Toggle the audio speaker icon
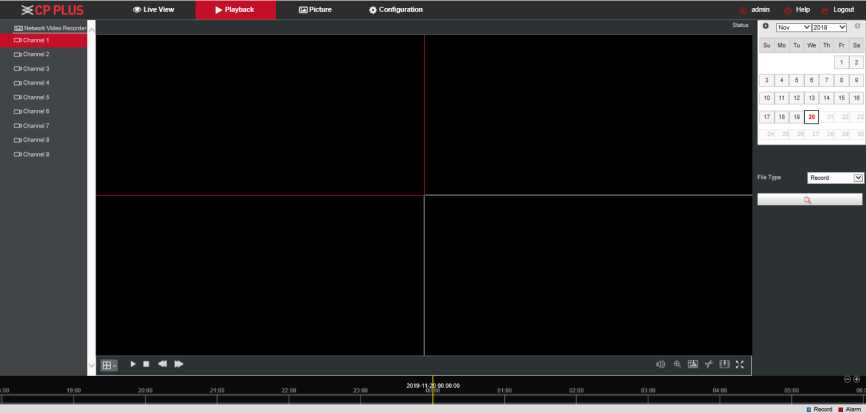Image resolution: width=866 pixels, height=413 pixels. [x=661, y=364]
